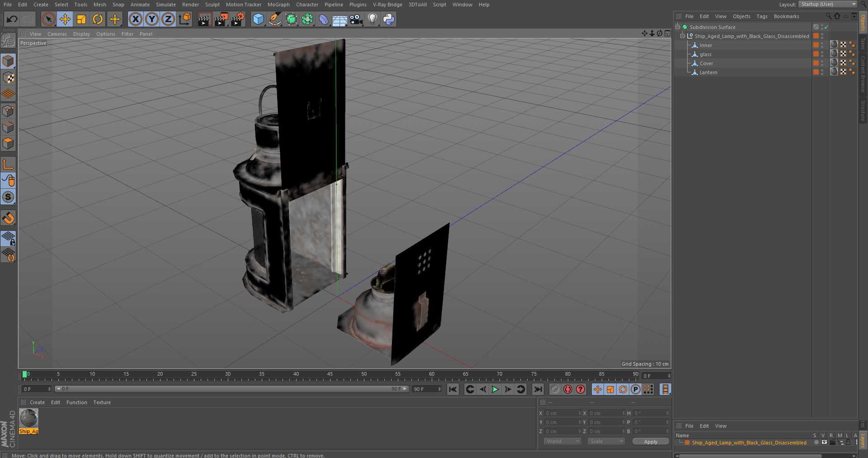
Task: Toggle Z axis lock
Action: [168, 19]
